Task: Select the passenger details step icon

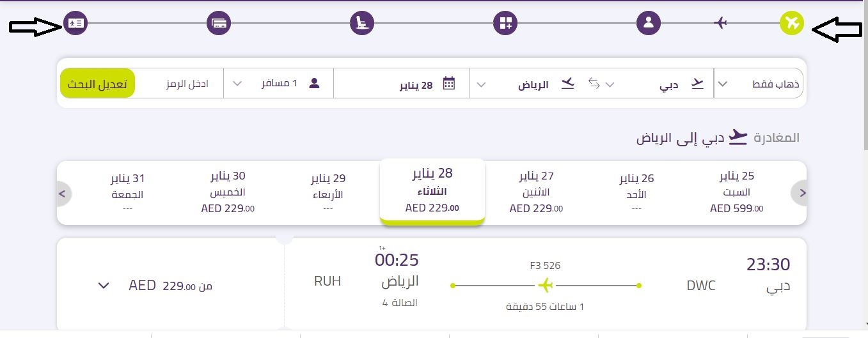Action: coord(648,24)
